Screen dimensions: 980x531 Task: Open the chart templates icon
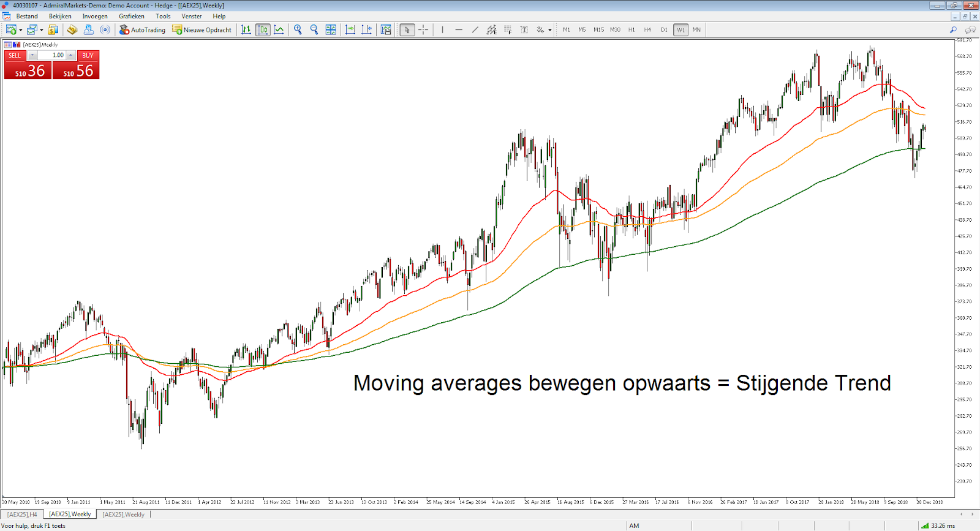(x=386, y=29)
